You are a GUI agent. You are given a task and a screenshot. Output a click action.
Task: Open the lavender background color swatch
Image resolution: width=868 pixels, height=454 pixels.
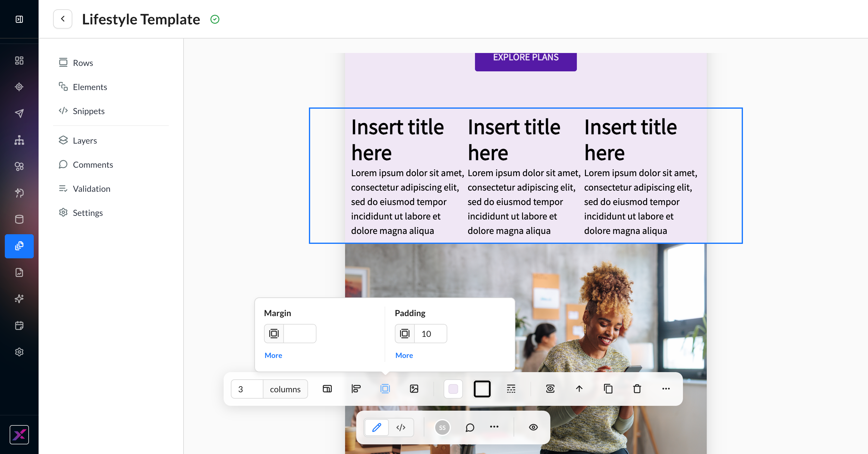[x=453, y=389]
